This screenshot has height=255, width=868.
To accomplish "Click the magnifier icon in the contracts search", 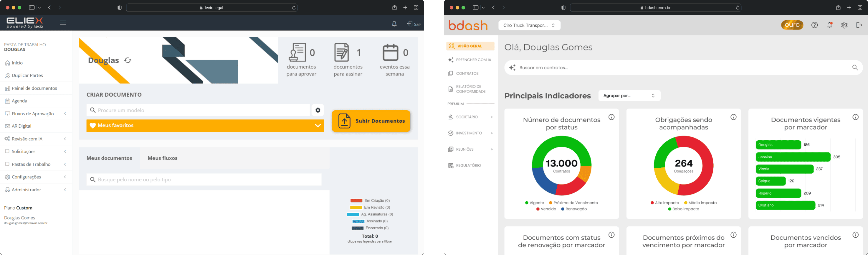I will [x=855, y=68].
